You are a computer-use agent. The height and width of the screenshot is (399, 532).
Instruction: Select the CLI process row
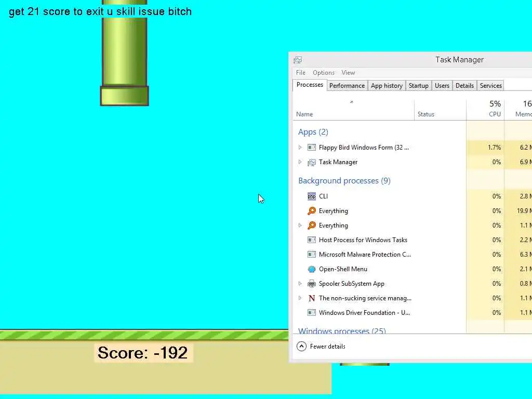(x=412, y=196)
